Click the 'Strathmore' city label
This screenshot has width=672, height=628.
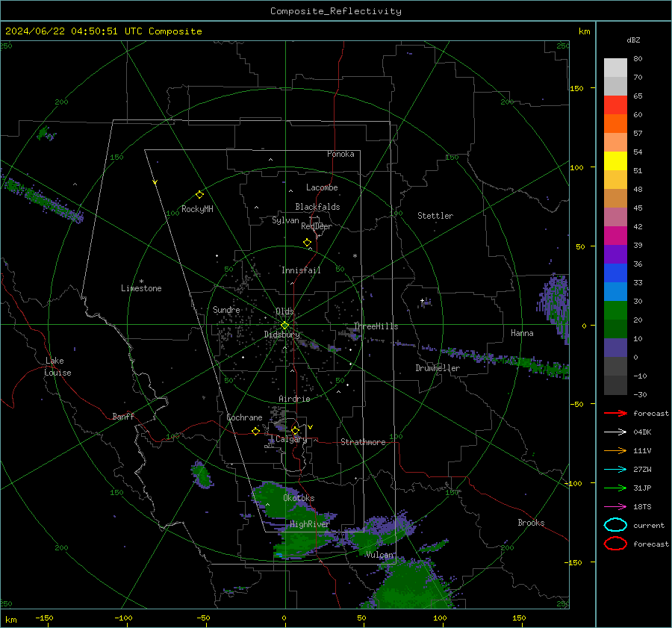pos(363,442)
